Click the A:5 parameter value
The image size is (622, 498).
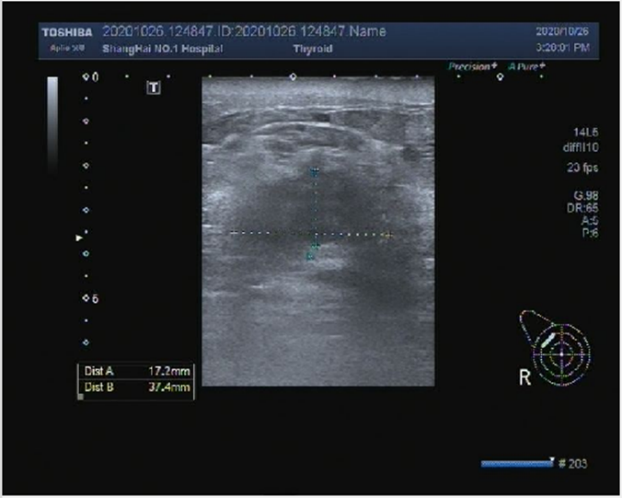(590, 221)
